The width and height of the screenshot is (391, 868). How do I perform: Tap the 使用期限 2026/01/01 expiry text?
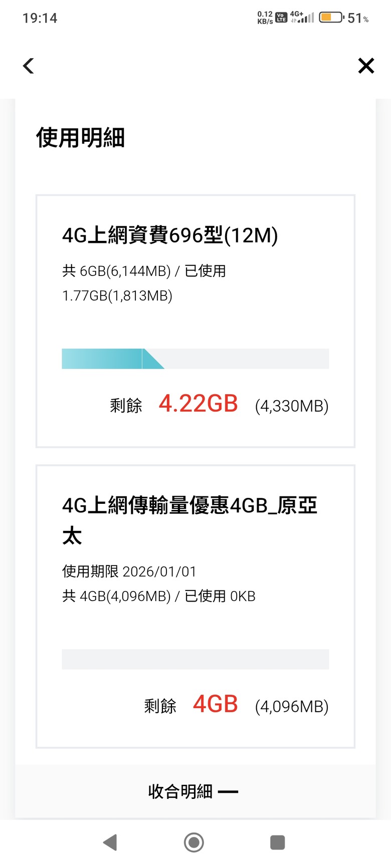(x=129, y=571)
